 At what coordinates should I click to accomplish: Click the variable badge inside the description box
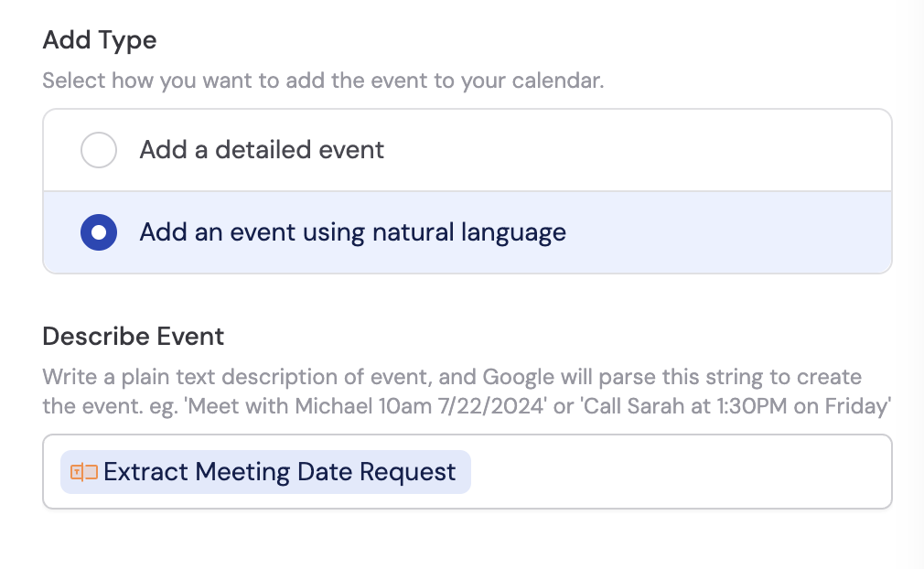264,471
